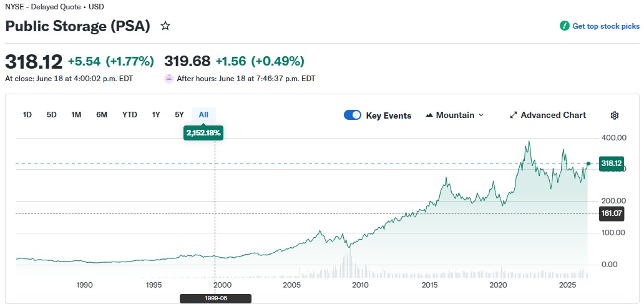644x304 pixels.
Task: Click the At close June 18 timestamp
Action: [69, 79]
